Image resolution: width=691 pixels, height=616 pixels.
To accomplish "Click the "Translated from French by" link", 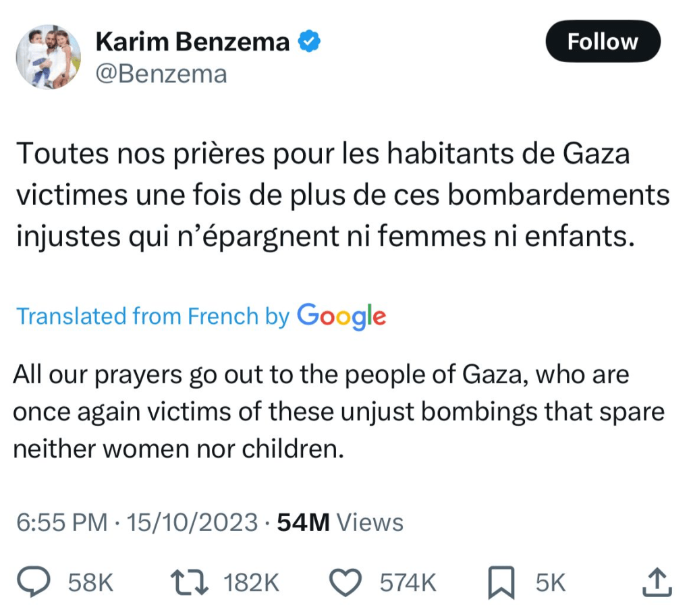I will (x=153, y=316).
